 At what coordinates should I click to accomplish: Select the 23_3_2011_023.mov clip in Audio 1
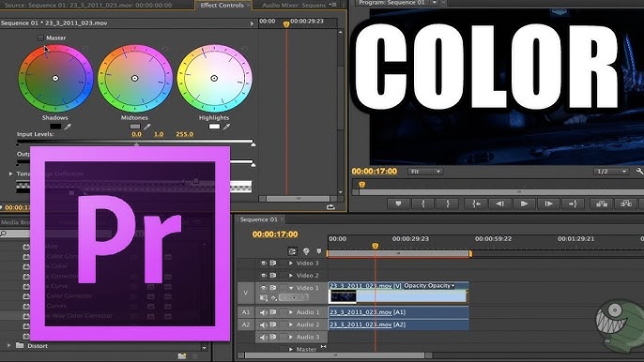click(398, 312)
